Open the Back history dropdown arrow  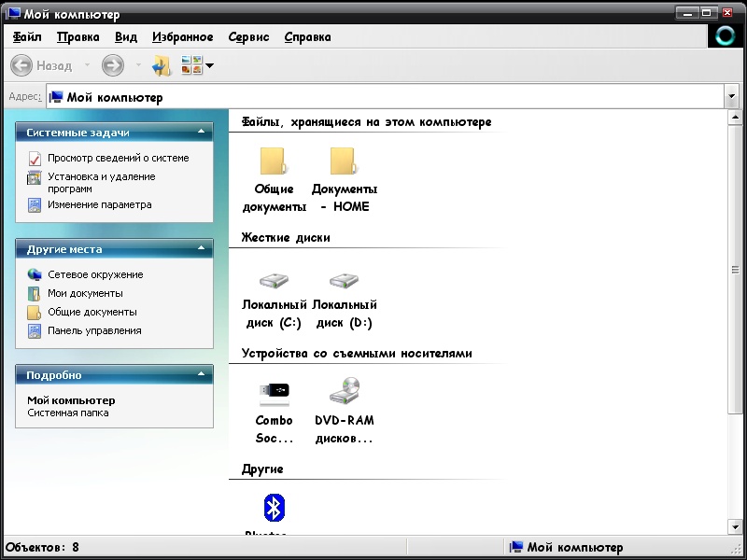[87, 65]
